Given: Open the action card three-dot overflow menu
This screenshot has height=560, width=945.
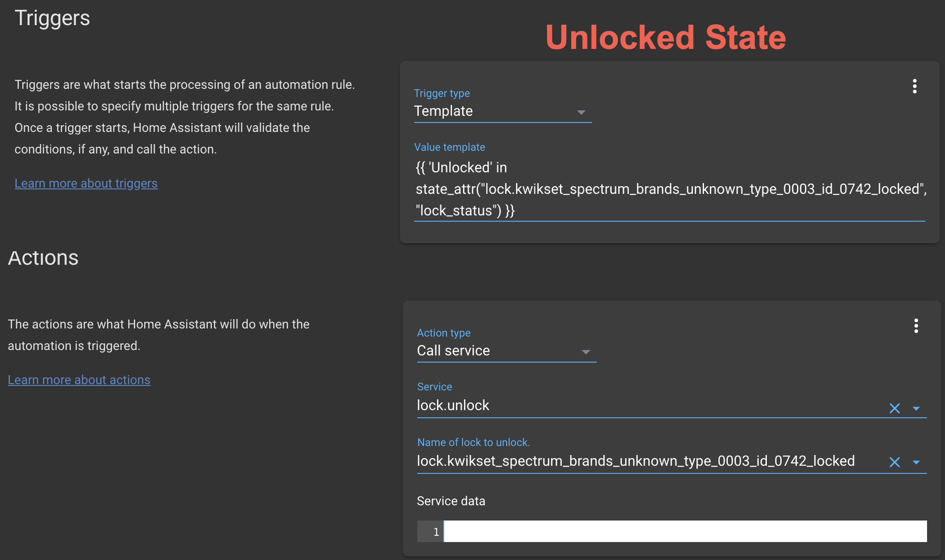Looking at the screenshot, I should pyautogui.click(x=916, y=326).
